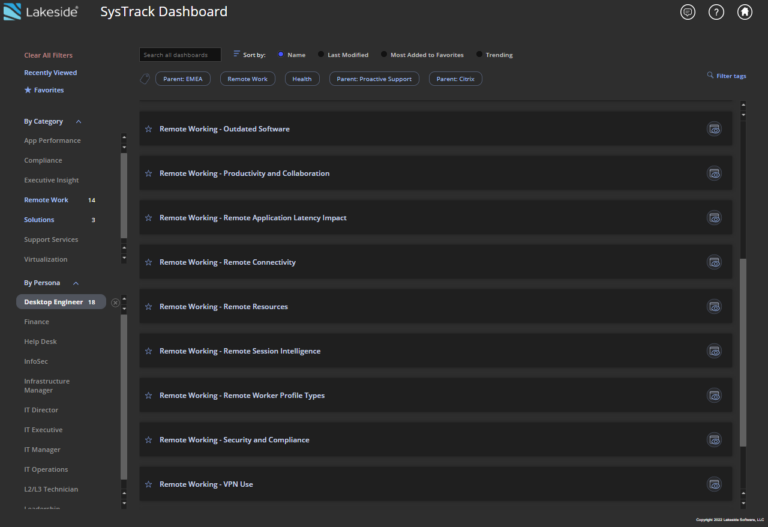Open Remote Working - Remote Connectivity dashboard
This screenshot has height=527, width=768.
(x=435, y=262)
